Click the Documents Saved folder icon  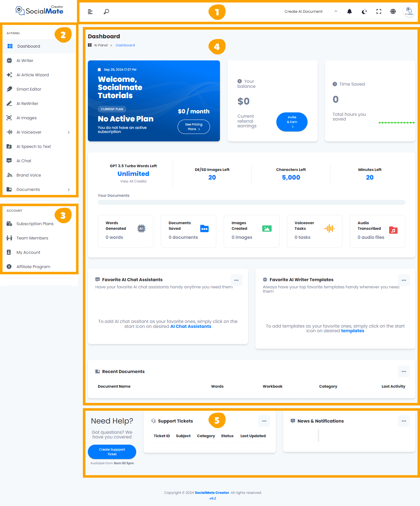(204, 229)
